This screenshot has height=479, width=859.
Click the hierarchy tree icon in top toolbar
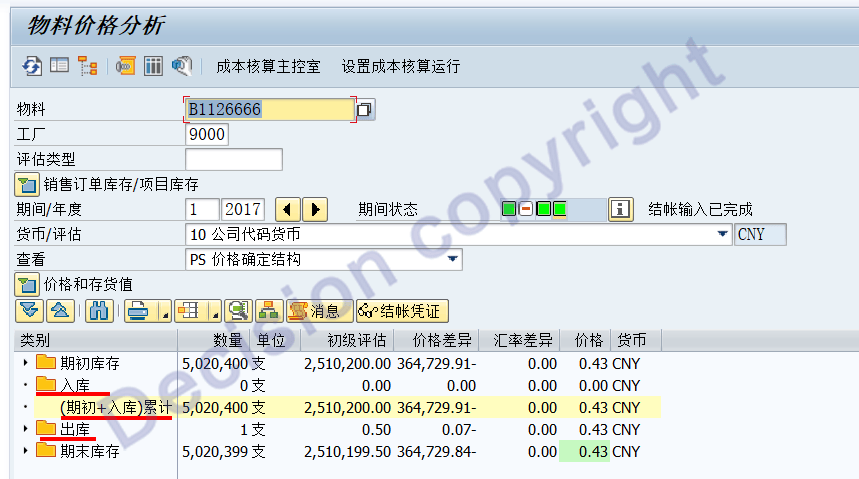coord(88,66)
